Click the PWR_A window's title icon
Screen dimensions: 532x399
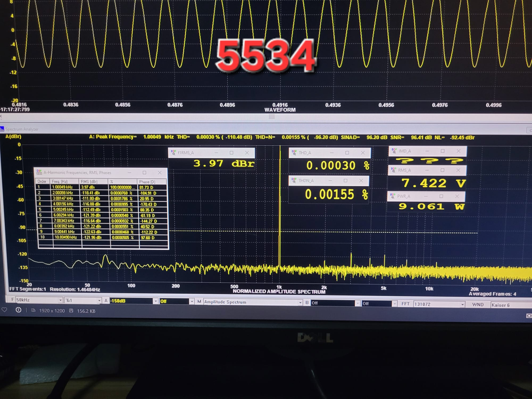pyautogui.click(x=392, y=196)
